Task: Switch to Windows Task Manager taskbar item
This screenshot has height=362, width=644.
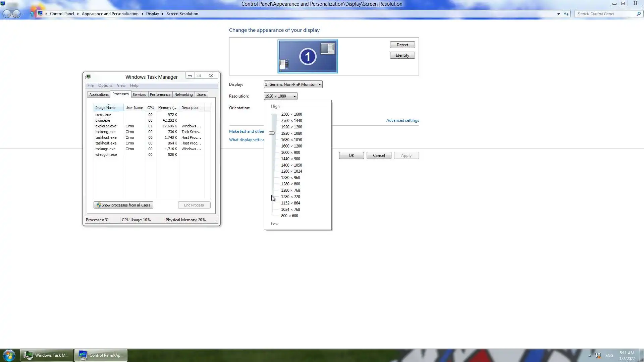Action: click(x=47, y=355)
